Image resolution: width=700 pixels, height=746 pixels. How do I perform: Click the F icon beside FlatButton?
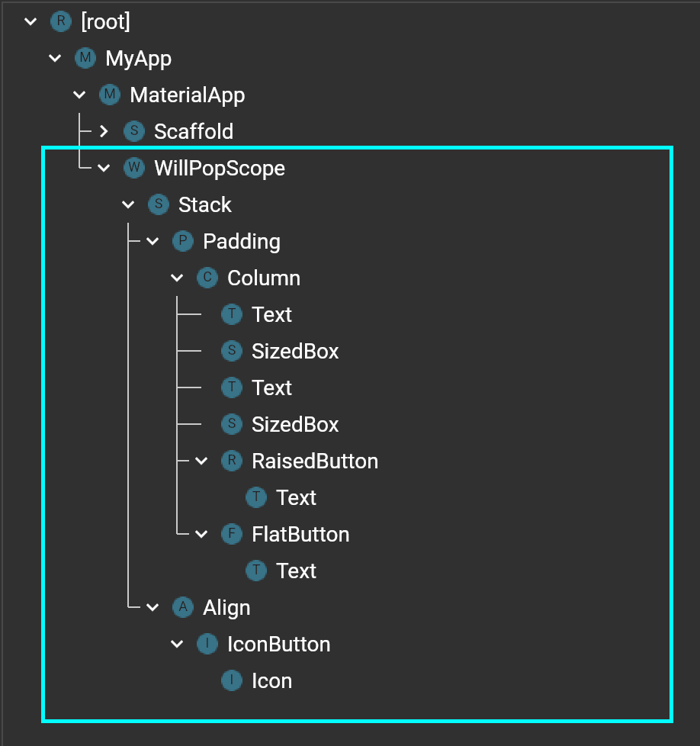click(x=231, y=534)
